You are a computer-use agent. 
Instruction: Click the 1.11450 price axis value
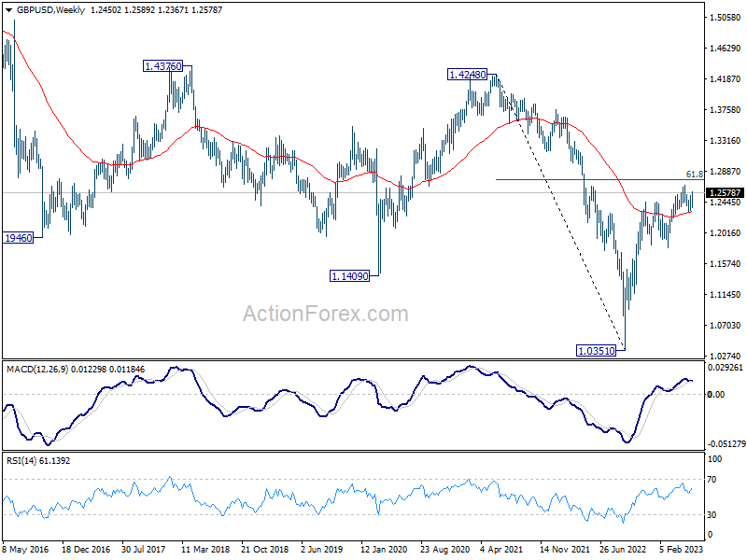pos(726,295)
